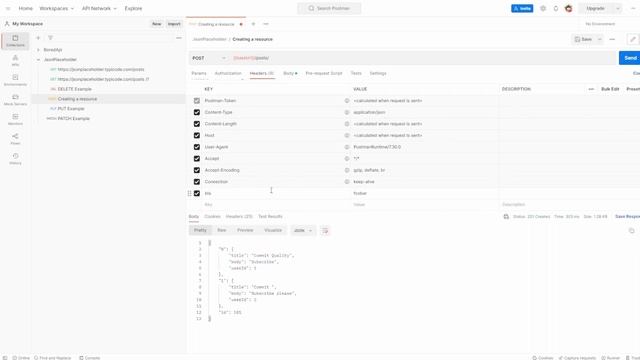This screenshot has height=360, width=640.
Task: Click the Import button
Action: click(x=174, y=24)
